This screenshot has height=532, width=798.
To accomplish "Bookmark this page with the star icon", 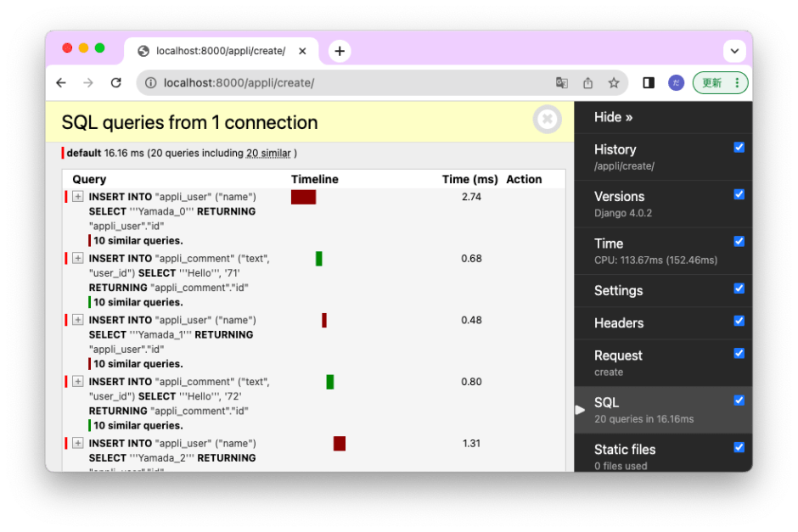I will pyautogui.click(x=614, y=82).
